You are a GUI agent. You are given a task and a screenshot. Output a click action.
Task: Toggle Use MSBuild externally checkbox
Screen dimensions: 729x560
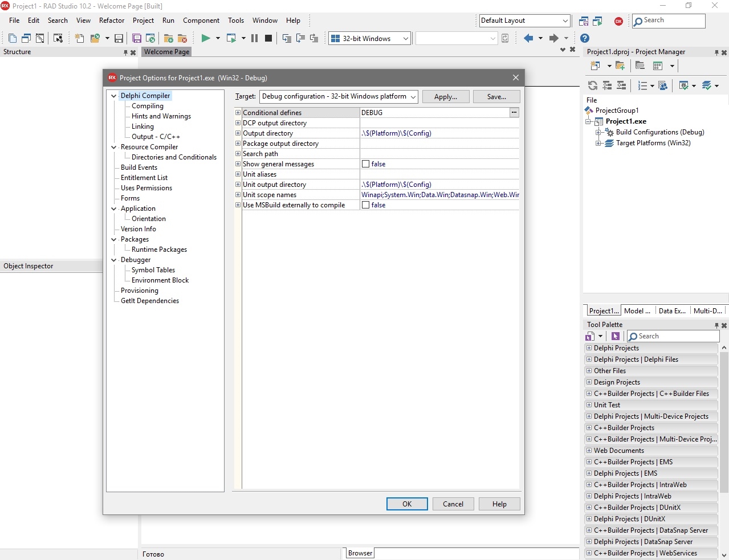366,205
